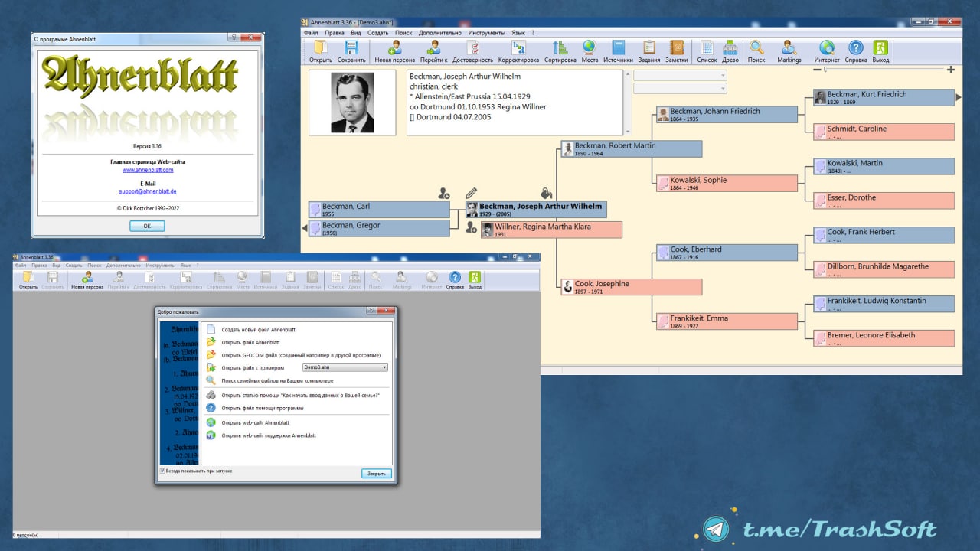Select Willner, Regina Martha Klara box
This screenshot has height=551, width=980.
pyautogui.click(x=551, y=230)
